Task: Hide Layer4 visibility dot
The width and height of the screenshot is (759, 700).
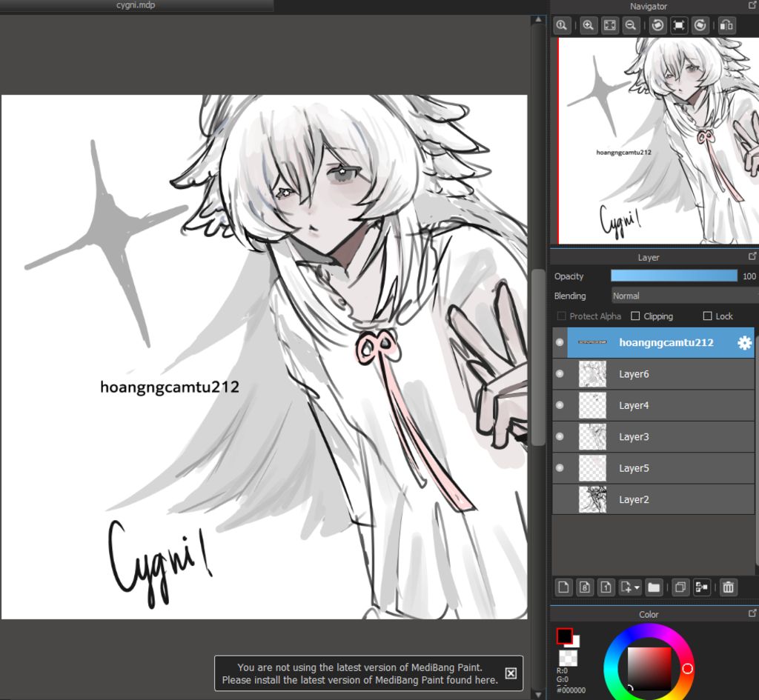Action: click(560, 405)
